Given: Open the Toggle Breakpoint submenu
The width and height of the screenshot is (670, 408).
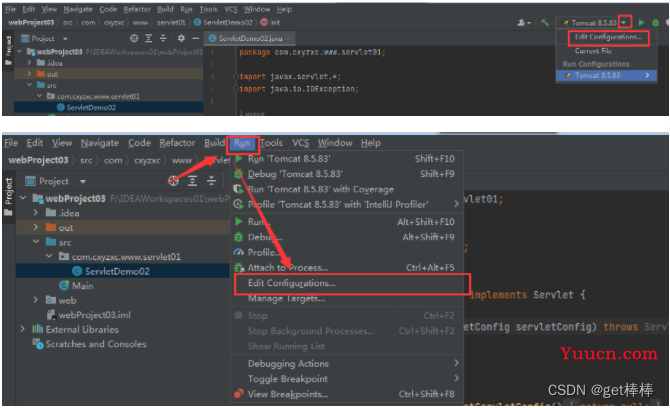Looking at the screenshot, I should point(347,379).
